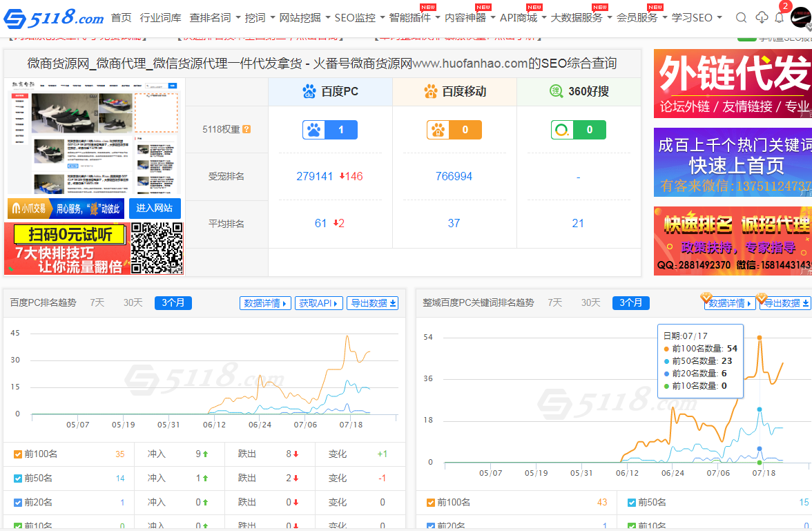Select 7天 tab in 整域百度PC关键词排名趋势

pos(555,302)
